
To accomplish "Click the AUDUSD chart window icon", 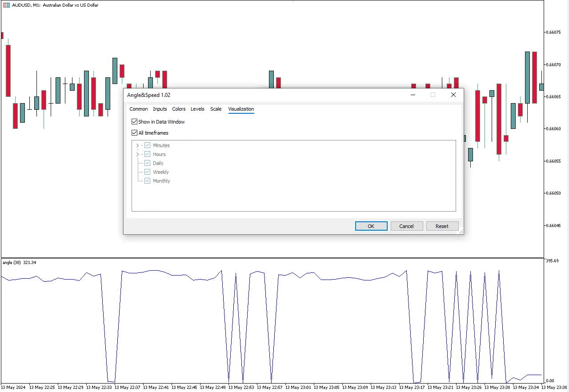I will [6, 5].
